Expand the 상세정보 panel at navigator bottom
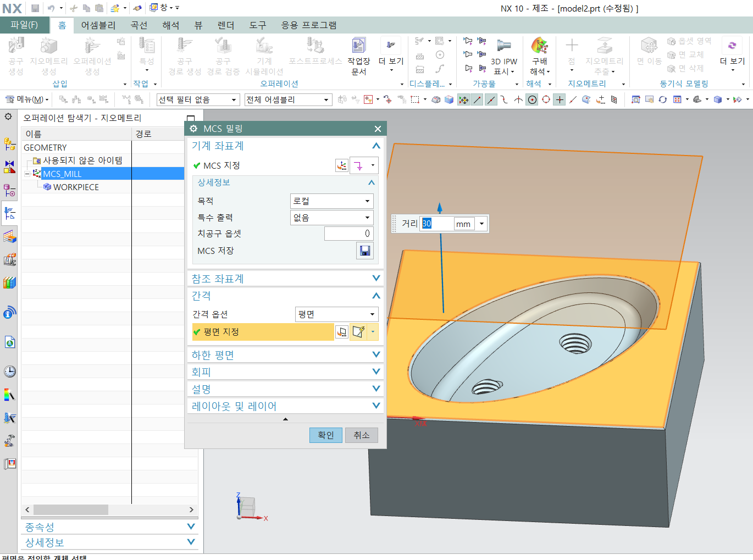The height and width of the screenshot is (560, 753). pos(109,542)
